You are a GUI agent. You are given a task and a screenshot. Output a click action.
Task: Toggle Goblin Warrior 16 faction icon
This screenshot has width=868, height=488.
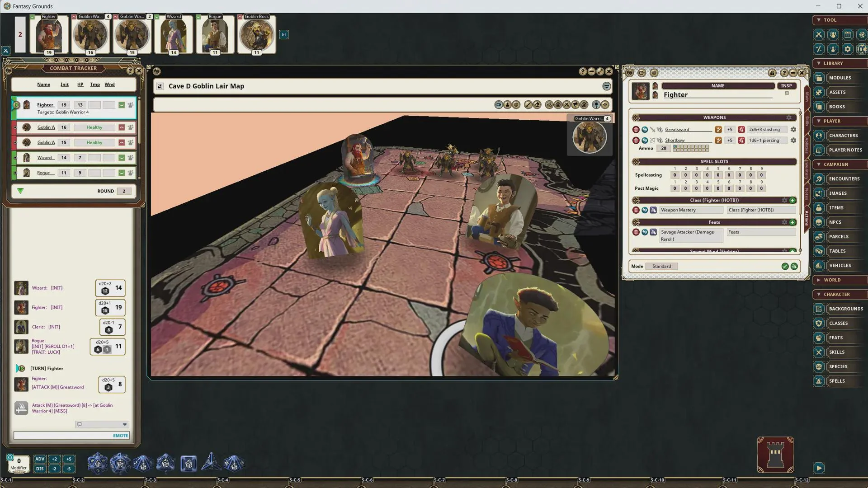pyautogui.click(x=122, y=127)
